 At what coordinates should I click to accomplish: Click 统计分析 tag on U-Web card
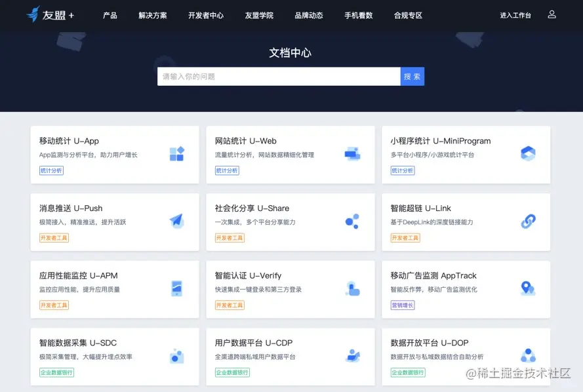227,170
